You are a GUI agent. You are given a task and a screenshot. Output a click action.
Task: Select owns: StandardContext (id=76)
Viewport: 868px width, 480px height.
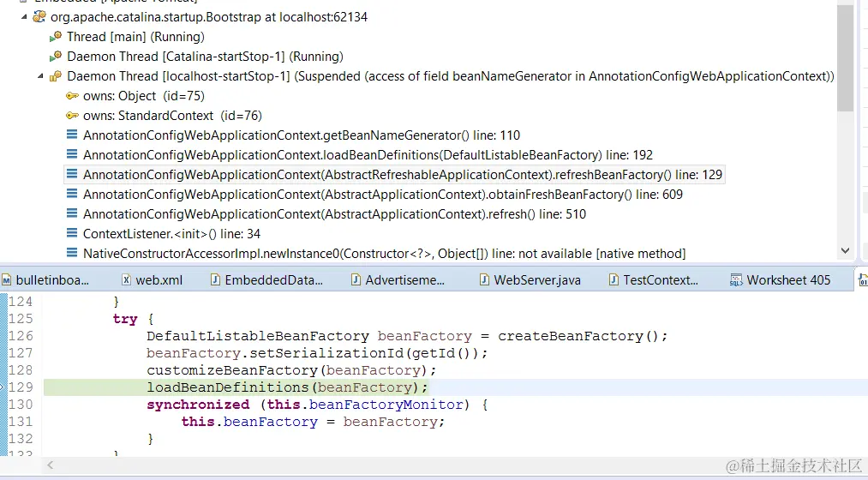(x=173, y=116)
